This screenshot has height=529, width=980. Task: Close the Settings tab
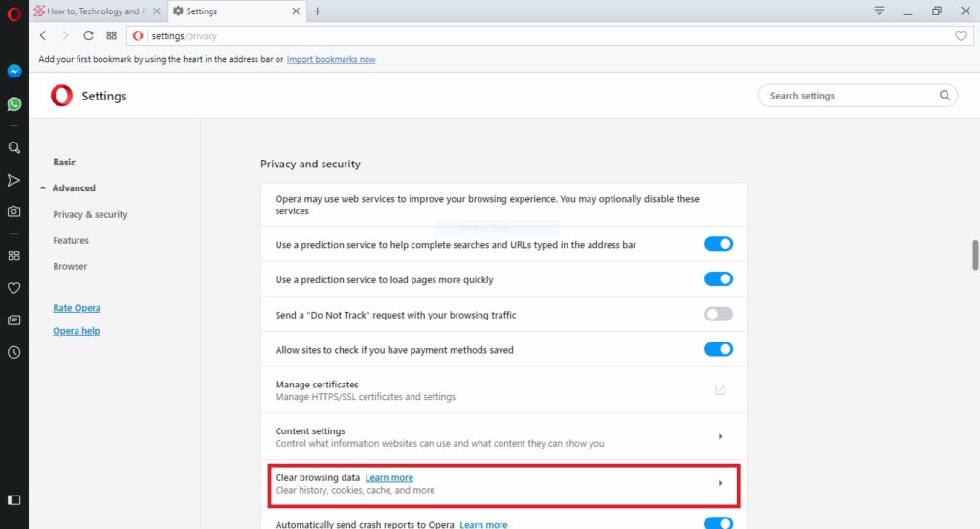coord(296,11)
